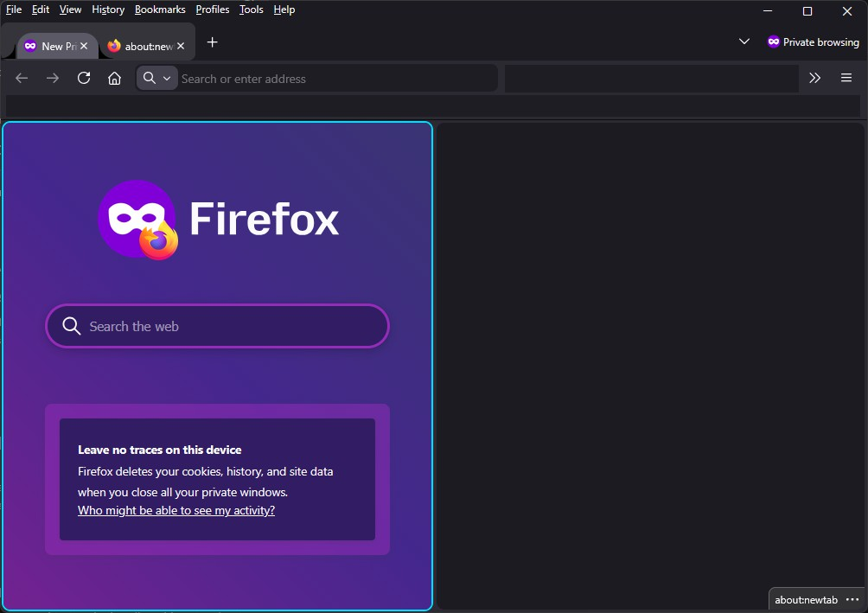Close the about:newtab tab
Screen dimensions: 868x613
[x=181, y=46]
